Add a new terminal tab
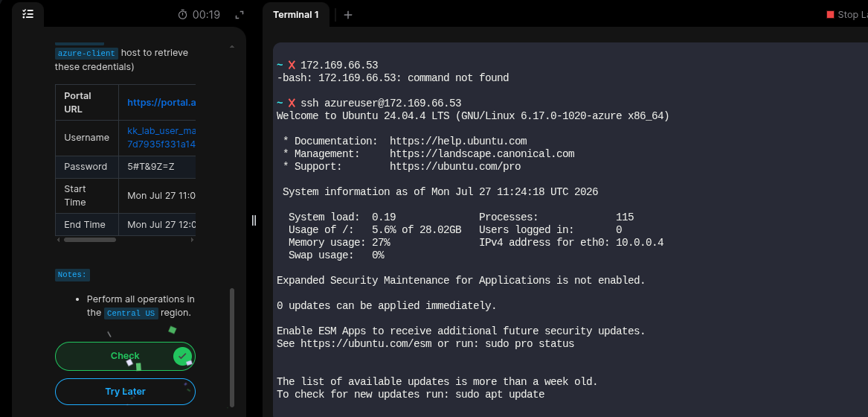 click(x=347, y=15)
